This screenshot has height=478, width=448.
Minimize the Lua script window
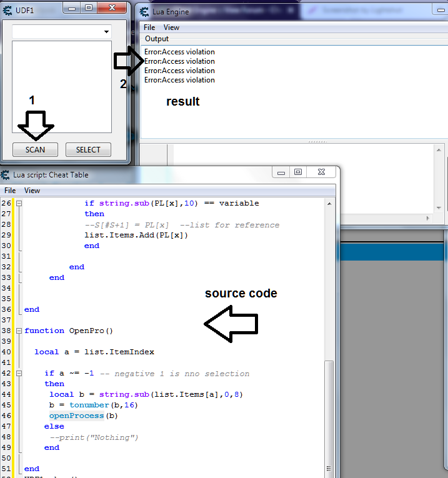[x=281, y=172]
